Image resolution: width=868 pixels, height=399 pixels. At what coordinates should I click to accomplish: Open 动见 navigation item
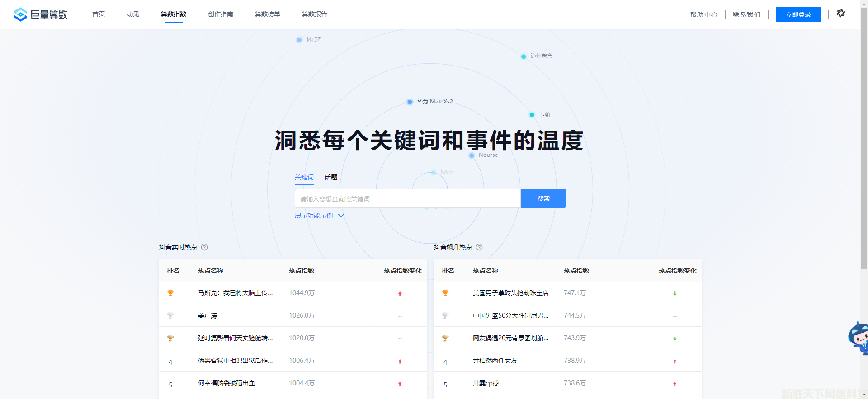tap(133, 14)
